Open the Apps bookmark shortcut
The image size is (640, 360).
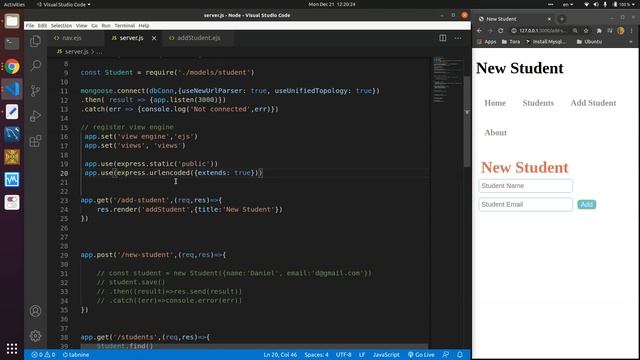click(x=487, y=42)
